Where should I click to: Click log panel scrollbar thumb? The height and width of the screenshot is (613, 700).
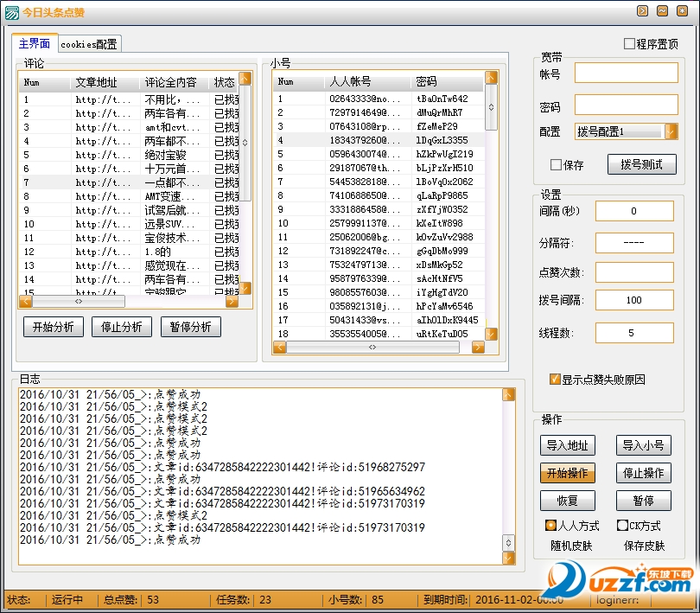point(508,543)
